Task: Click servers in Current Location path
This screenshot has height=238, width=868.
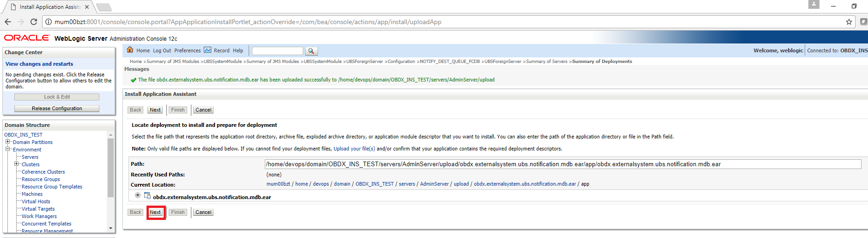Action: 407,184
